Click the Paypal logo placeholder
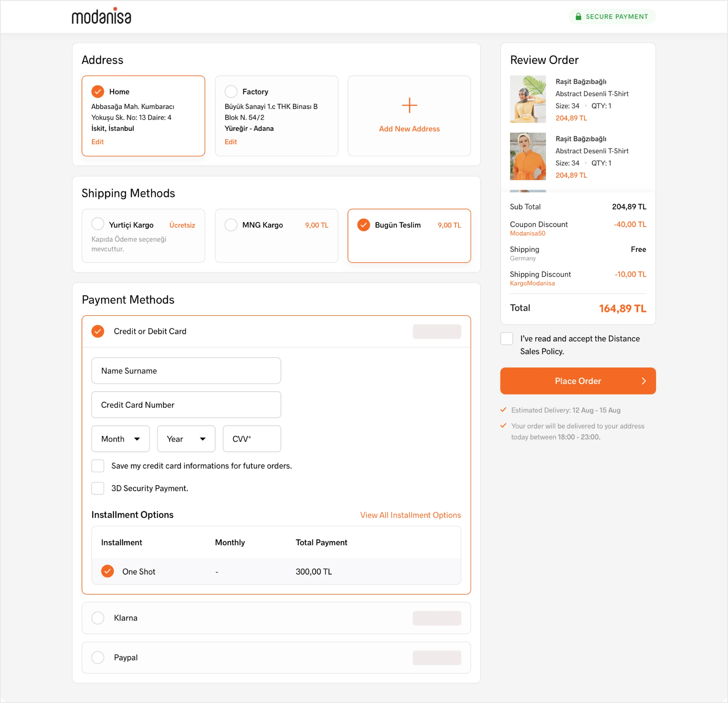 (x=437, y=657)
